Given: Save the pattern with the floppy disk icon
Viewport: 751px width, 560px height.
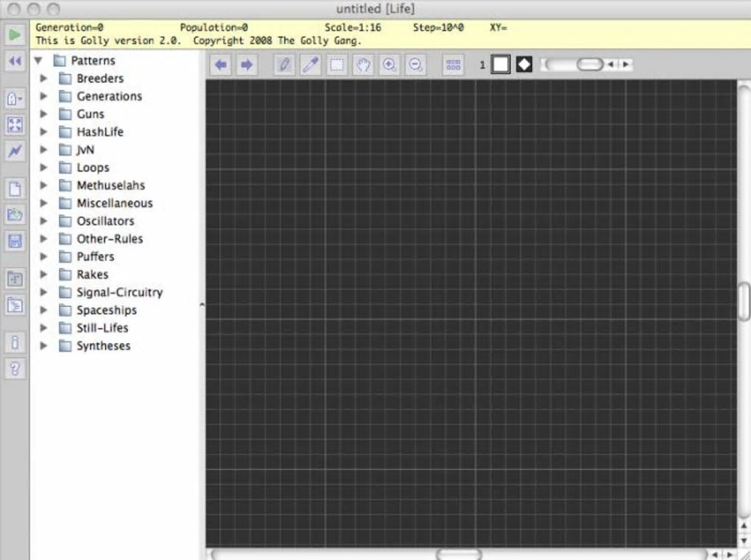Looking at the screenshot, I should pyautogui.click(x=15, y=241).
